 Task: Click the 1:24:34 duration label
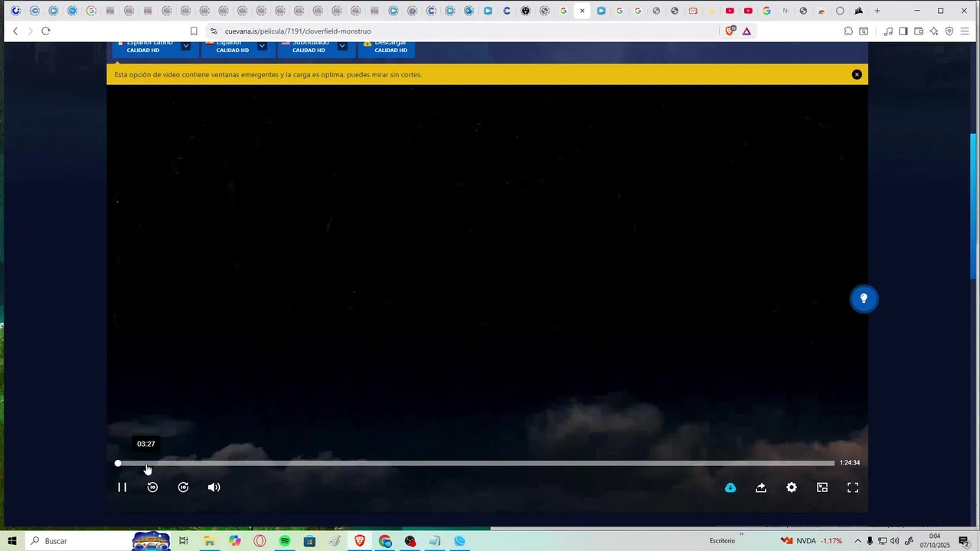[x=850, y=463]
